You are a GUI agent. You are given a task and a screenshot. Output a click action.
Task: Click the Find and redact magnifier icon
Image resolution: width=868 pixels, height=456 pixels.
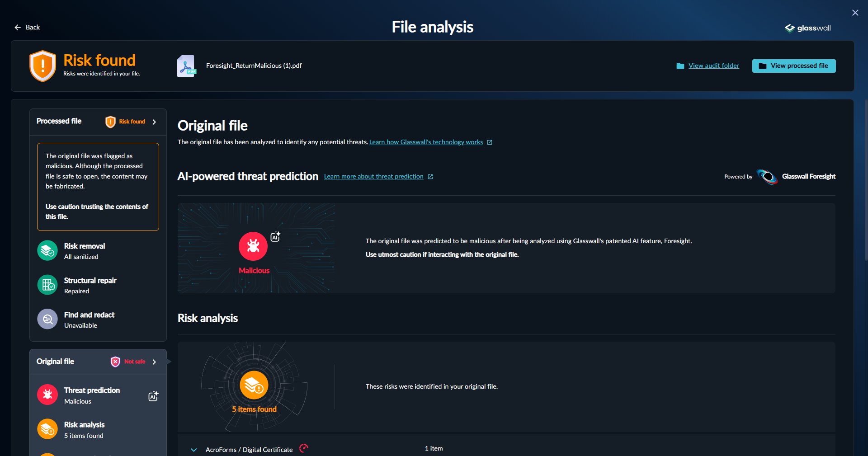click(x=47, y=319)
